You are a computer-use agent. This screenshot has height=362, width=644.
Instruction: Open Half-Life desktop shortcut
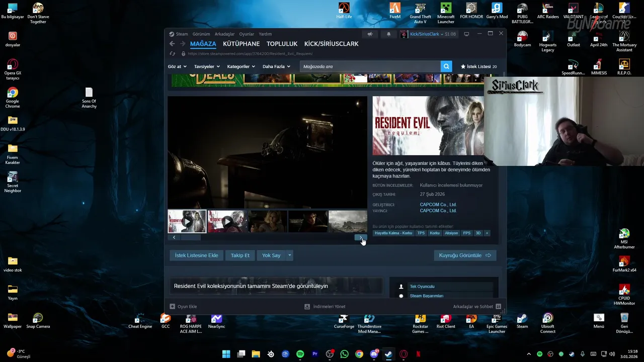[x=344, y=11]
